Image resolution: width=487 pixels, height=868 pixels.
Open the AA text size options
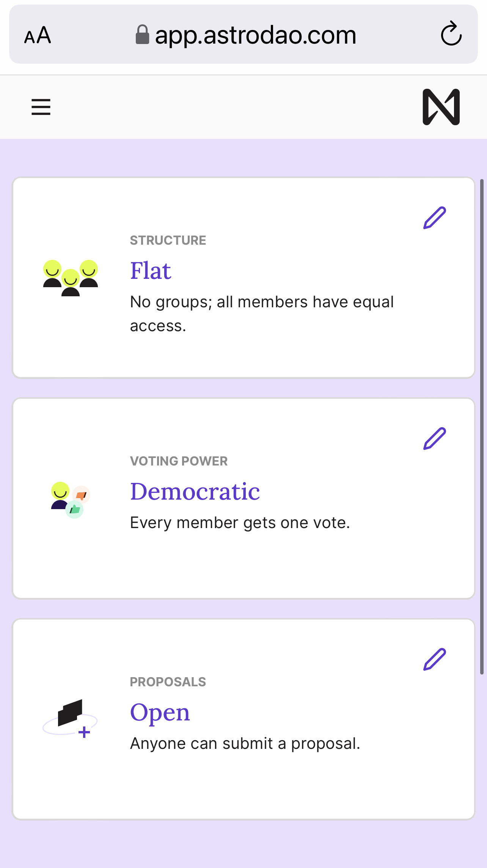pyautogui.click(x=38, y=35)
